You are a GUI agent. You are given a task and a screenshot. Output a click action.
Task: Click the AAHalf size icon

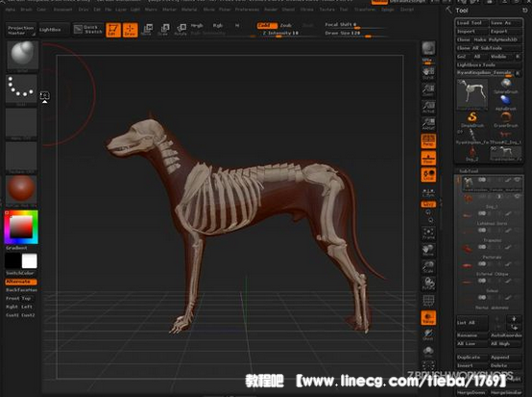(428, 124)
